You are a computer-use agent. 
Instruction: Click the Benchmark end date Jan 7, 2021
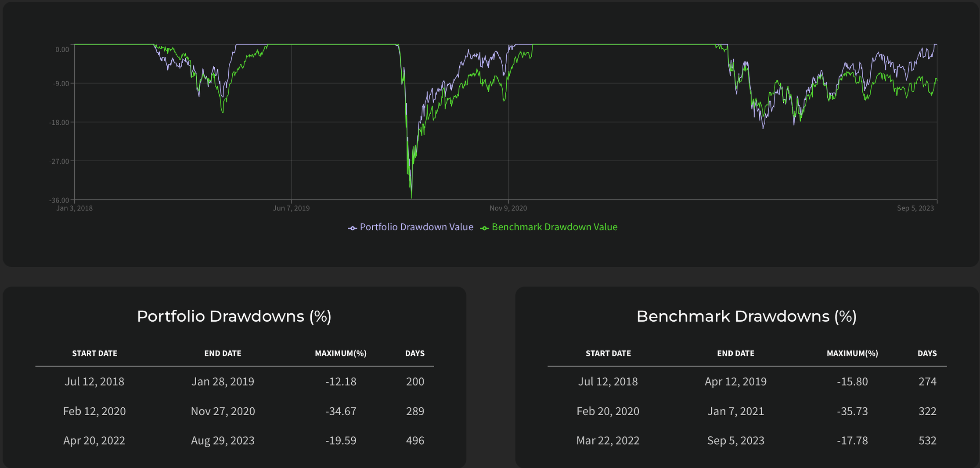735,411
